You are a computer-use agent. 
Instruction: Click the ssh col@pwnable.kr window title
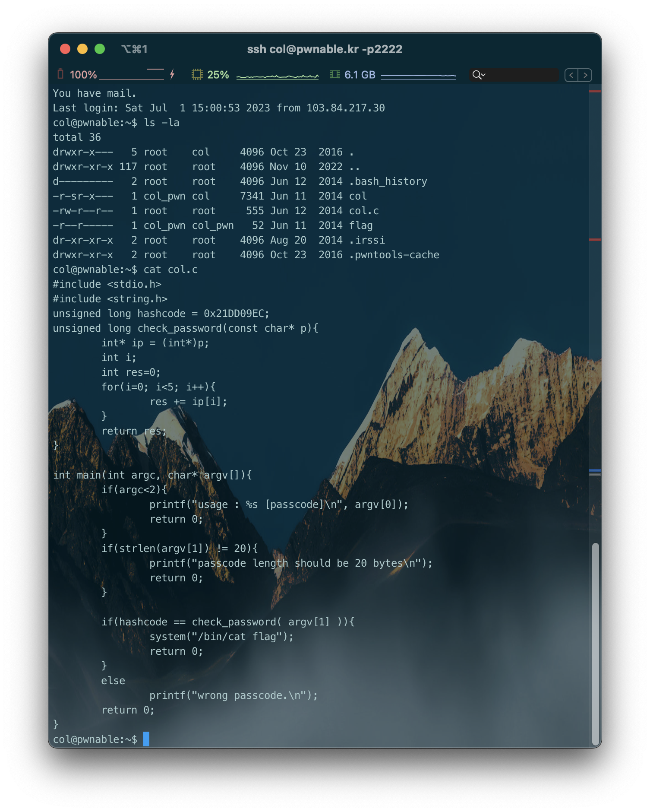[325, 49]
